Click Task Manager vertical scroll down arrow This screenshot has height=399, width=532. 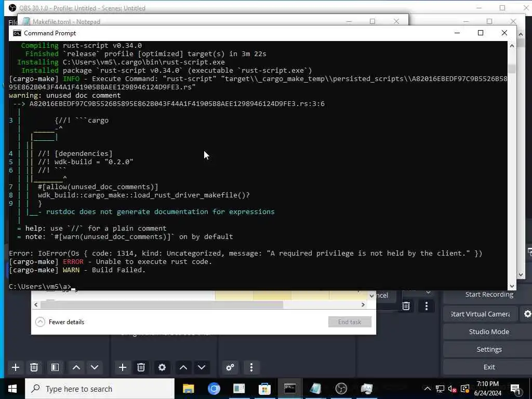pos(371,296)
